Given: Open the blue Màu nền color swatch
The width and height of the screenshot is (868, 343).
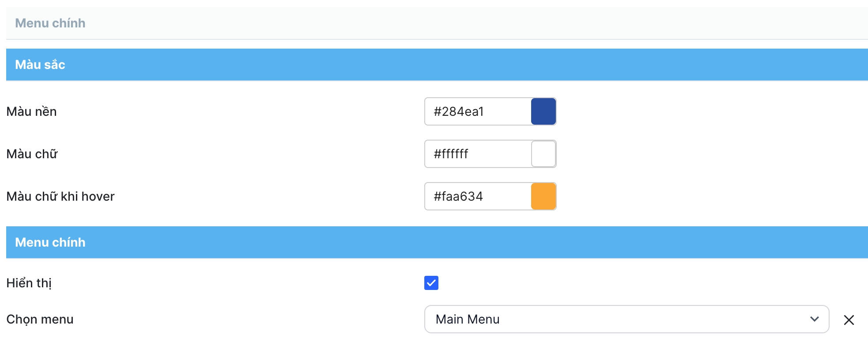Looking at the screenshot, I should [x=543, y=111].
